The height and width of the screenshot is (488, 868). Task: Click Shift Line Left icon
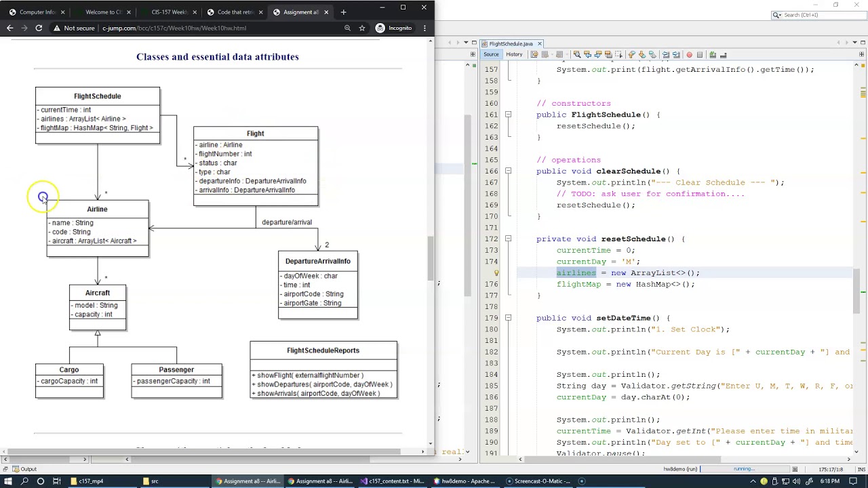point(666,54)
